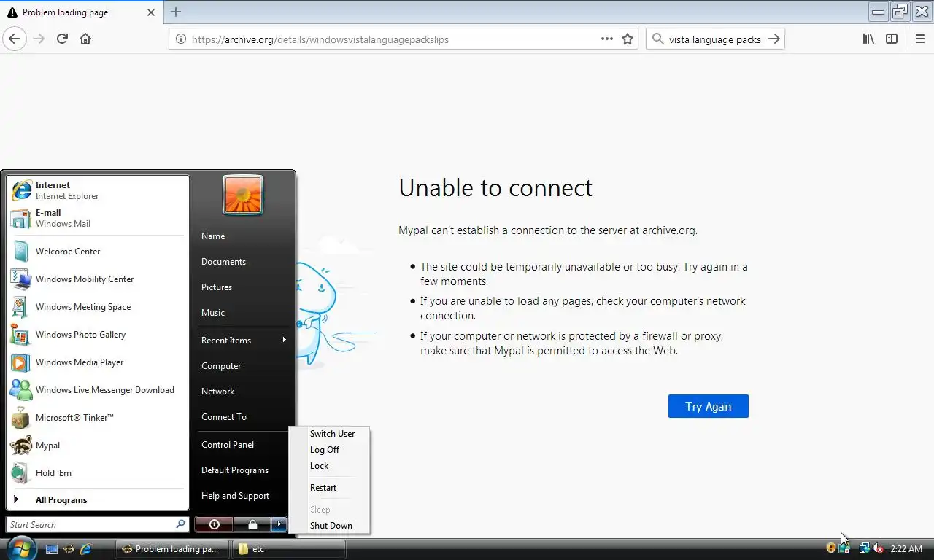
Task: Start Hold 'Em game
Action: (98, 473)
